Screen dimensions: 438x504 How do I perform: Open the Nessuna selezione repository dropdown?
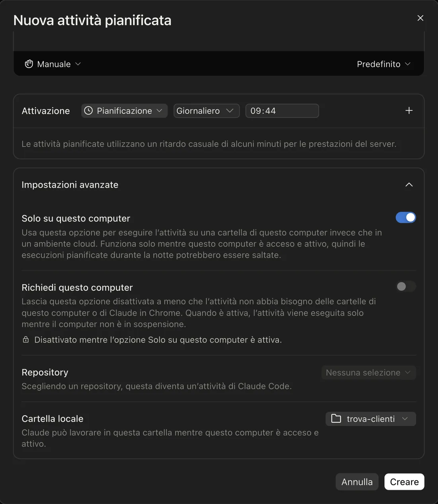369,372
